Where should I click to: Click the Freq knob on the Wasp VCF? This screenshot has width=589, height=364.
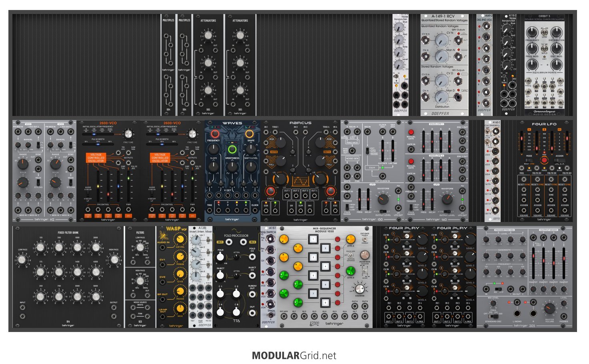point(180,257)
